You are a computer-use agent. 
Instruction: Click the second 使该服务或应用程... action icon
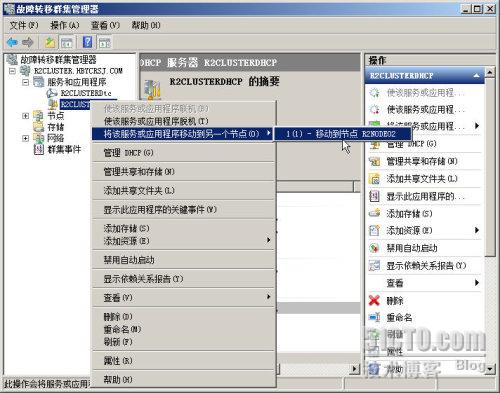375,109
